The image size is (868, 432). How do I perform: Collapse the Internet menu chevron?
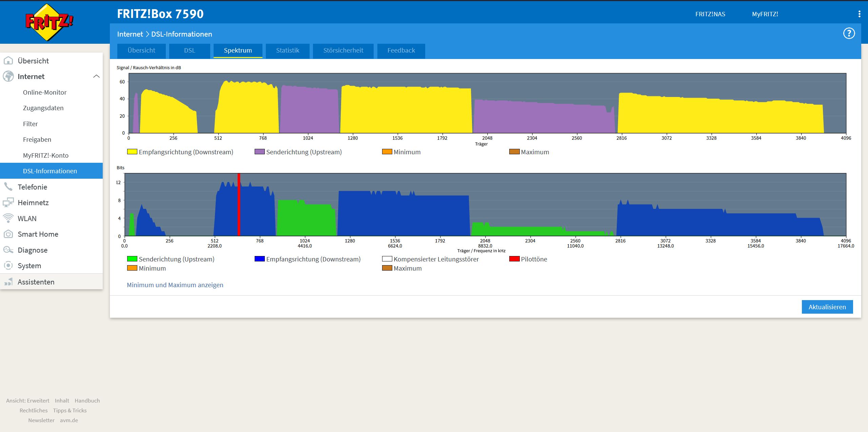tap(96, 77)
